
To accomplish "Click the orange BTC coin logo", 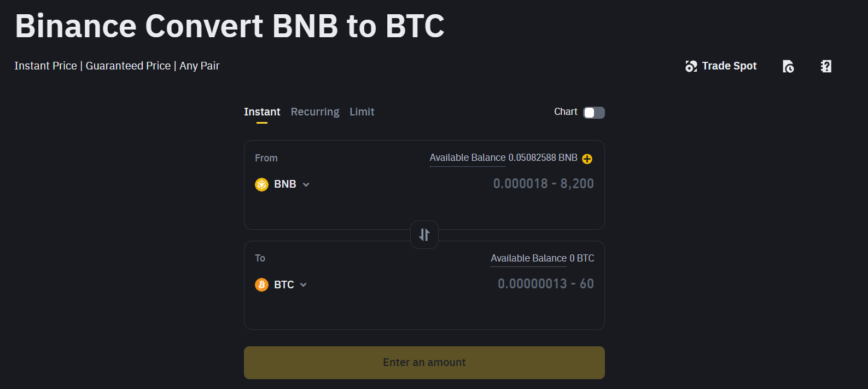I will coord(262,285).
